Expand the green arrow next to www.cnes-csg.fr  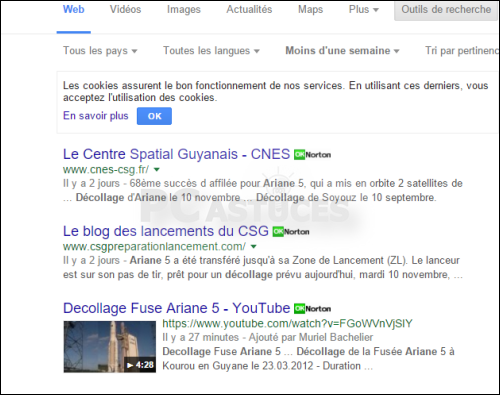pos(157,170)
